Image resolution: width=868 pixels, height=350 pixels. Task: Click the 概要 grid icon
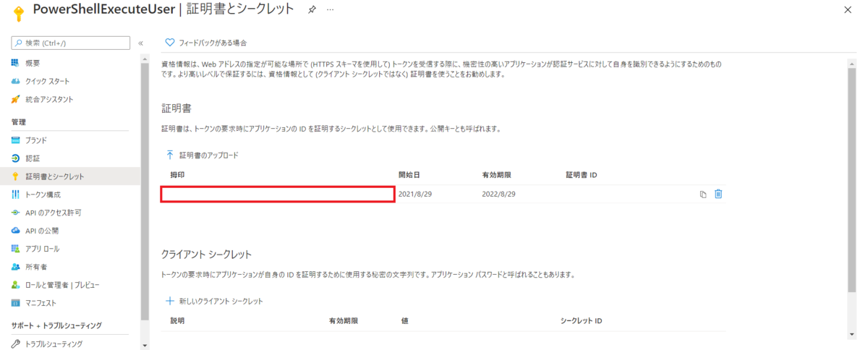[x=15, y=64]
